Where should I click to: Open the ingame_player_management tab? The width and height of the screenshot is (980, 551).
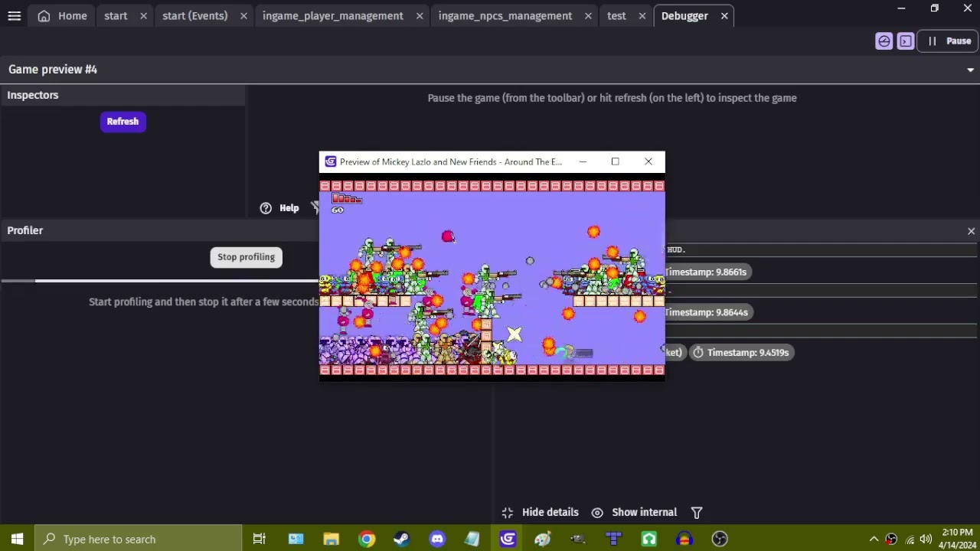click(x=333, y=15)
